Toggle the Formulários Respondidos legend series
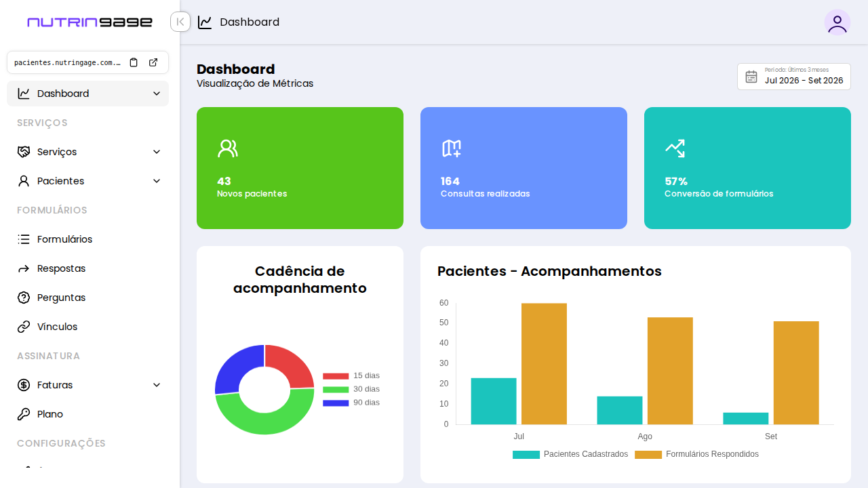This screenshot has width=868, height=488. (696, 454)
